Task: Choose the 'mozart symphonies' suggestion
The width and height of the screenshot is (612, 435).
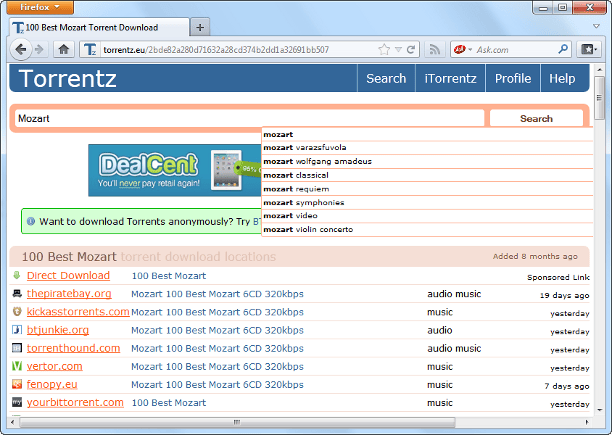Action: tap(427, 202)
